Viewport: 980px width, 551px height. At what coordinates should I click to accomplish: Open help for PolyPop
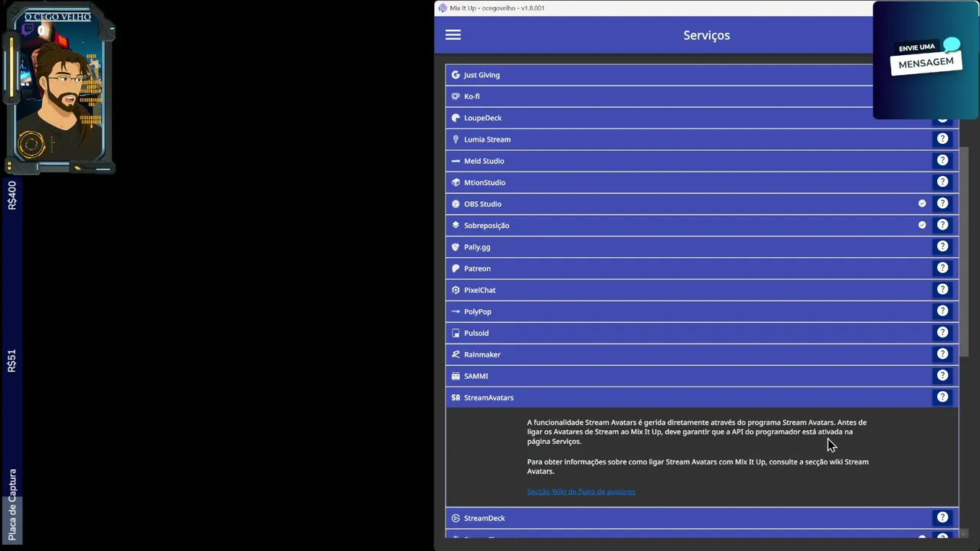coord(942,311)
